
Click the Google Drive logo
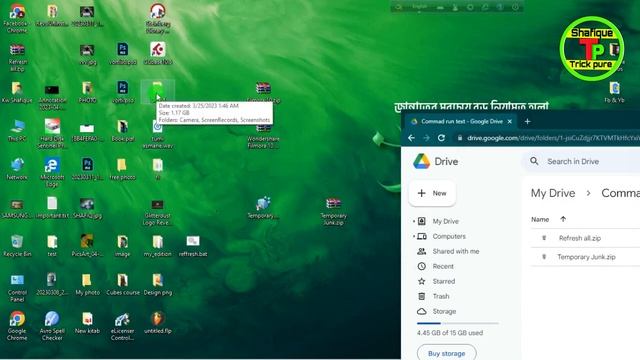tap(436, 162)
